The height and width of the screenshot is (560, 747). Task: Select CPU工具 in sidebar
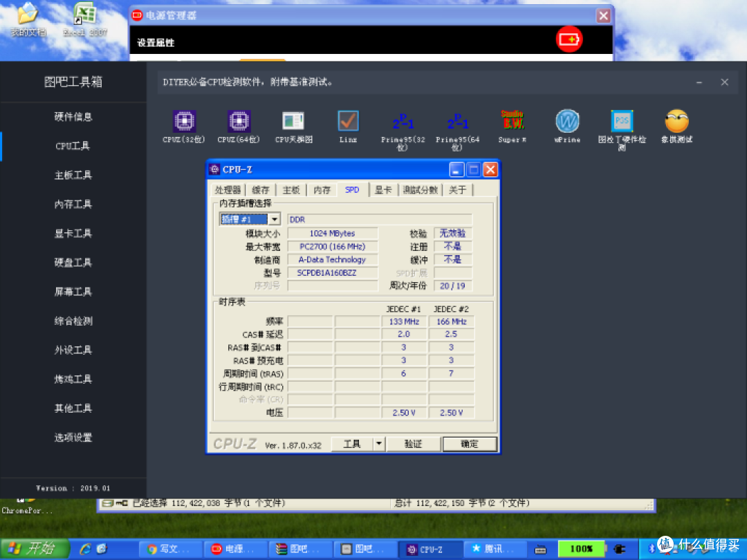73,146
